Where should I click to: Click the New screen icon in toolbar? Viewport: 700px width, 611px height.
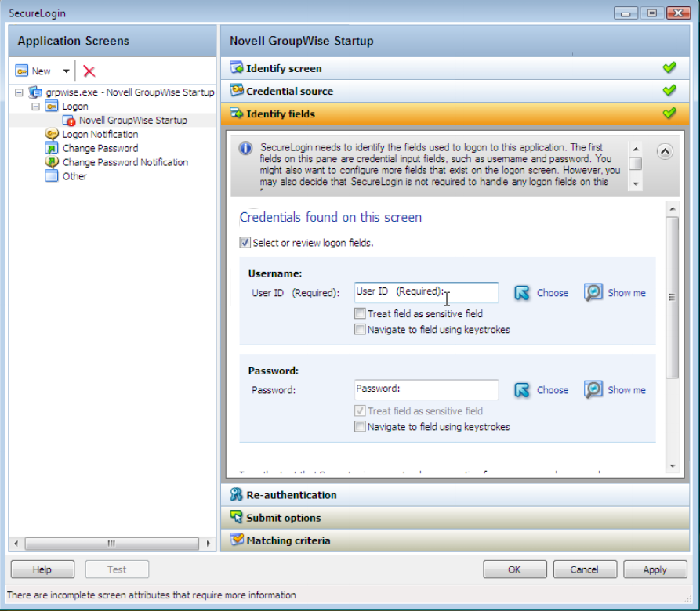pyautogui.click(x=21, y=71)
